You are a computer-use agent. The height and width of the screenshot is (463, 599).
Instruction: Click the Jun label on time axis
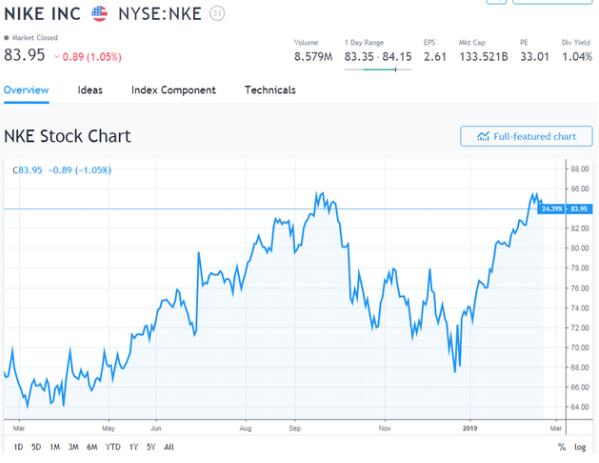tap(156, 428)
